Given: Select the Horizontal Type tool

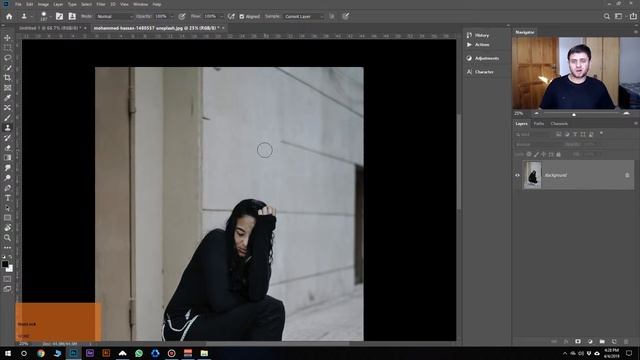Looking at the screenshot, I should tap(7, 198).
